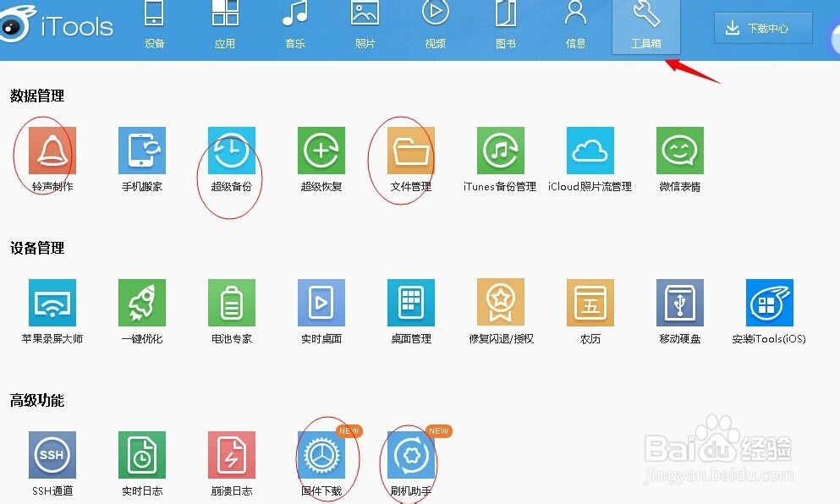Screen dimensions: 840x504
Task: Open iCloud照片流管理 tool
Action: point(590,151)
